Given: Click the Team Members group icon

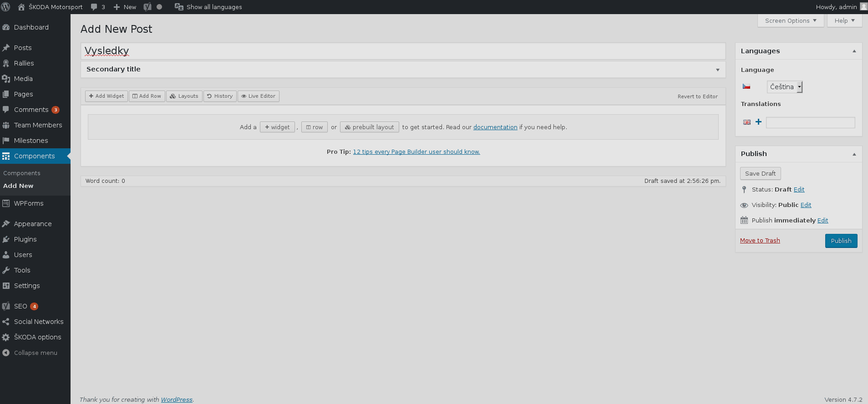Looking at the screenshot, I should click(x=6, y=125).
